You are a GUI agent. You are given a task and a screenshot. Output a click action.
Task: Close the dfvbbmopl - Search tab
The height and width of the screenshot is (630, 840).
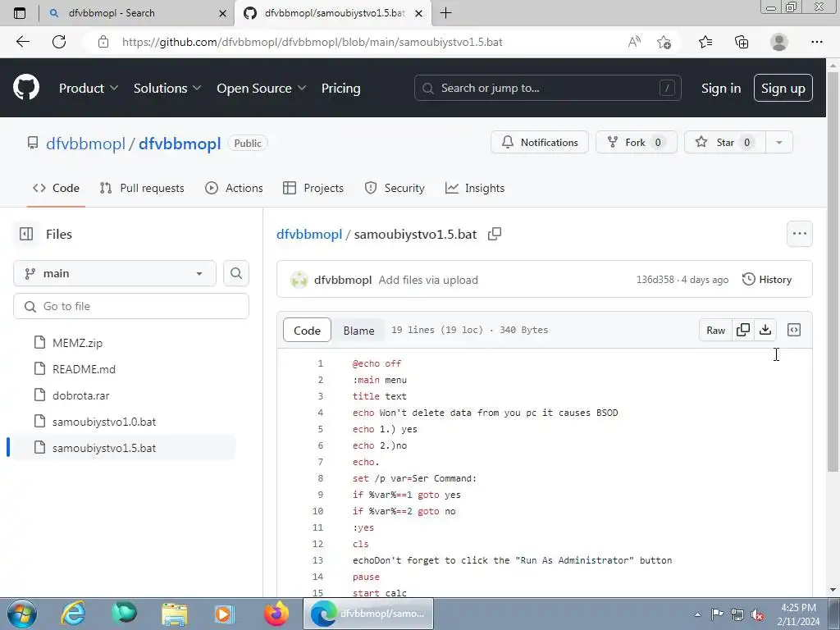[222, 13]
